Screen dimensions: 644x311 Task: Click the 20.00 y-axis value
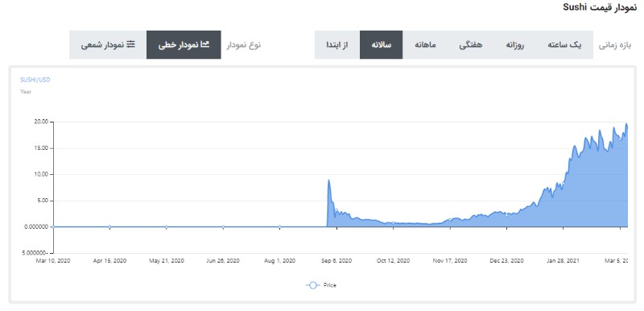click(x=42, y=122)
